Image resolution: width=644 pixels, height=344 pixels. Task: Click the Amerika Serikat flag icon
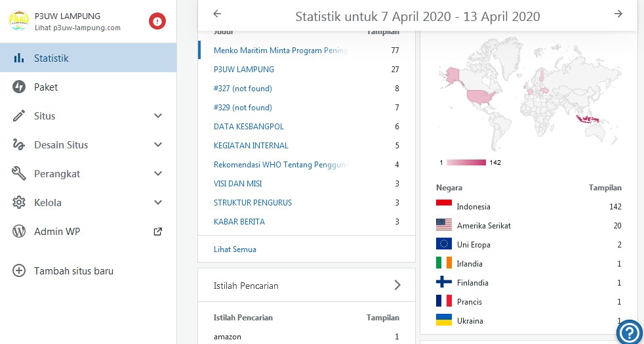click(x=443, y=225)
